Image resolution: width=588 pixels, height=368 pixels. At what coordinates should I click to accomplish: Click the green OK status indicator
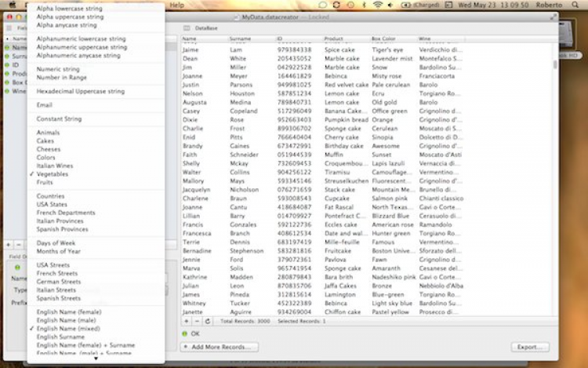[184, 333]
